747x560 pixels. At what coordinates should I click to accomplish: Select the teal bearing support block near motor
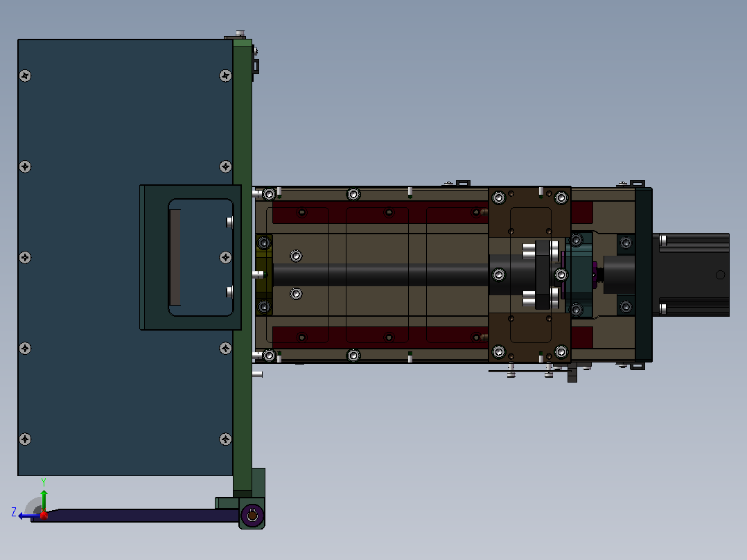pos(579,275)
